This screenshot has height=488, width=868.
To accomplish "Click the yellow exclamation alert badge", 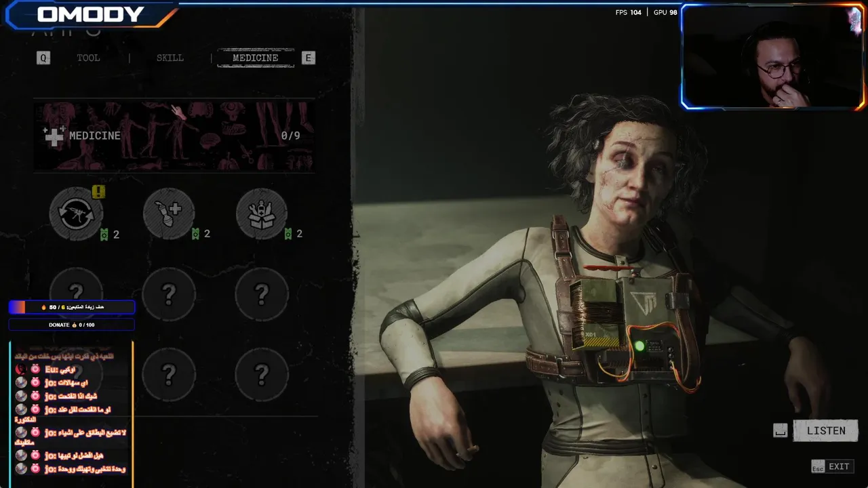I will (x=98, y=192).
